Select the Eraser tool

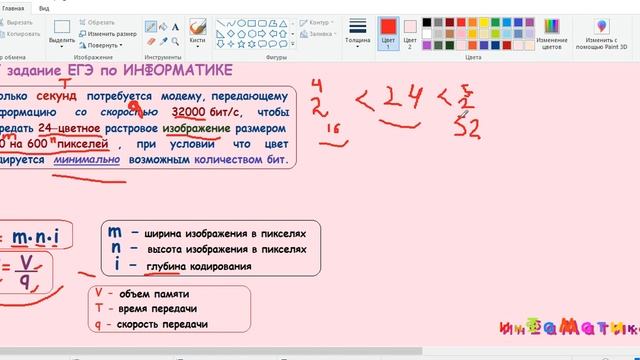point(151,41)
